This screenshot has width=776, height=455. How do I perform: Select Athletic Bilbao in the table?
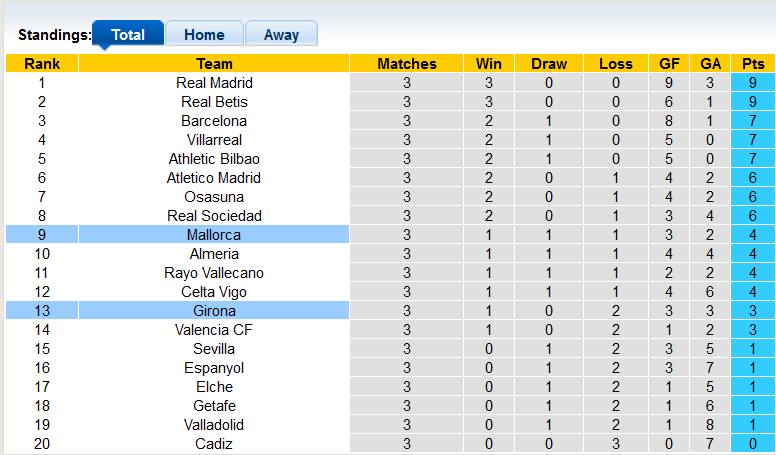(x=214, y=159)
